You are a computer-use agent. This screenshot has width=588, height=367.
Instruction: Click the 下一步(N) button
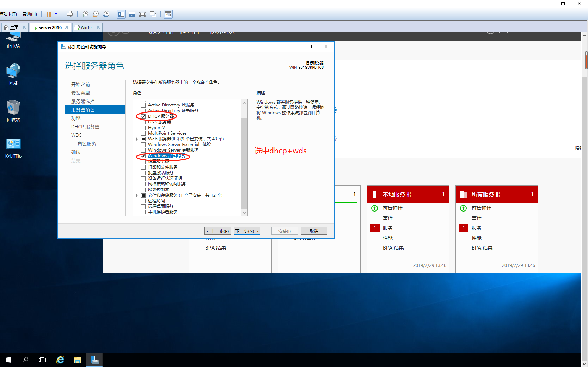[x=247, y=231]
